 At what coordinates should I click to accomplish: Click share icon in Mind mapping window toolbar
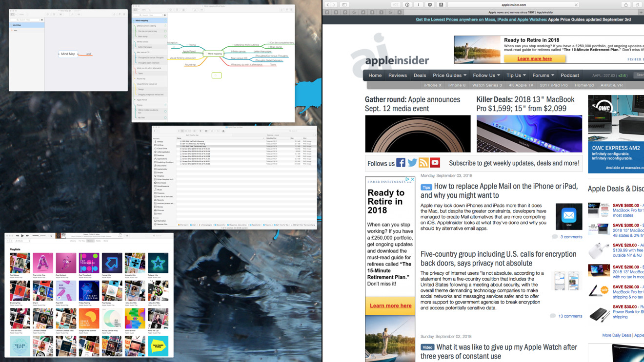[x=282, y=10]
